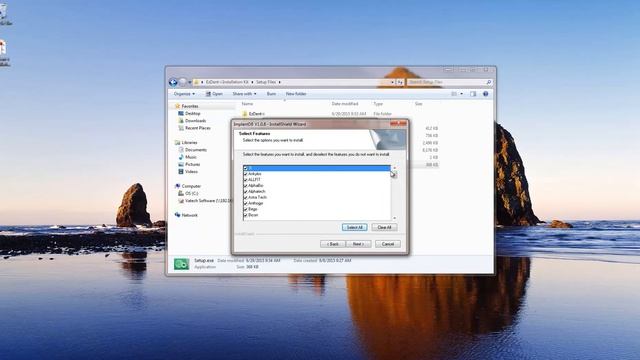Go to the previous wizard step with Back
Viewport: 640px width, 360px height.
pyautogui.click(x=333, y=244)
